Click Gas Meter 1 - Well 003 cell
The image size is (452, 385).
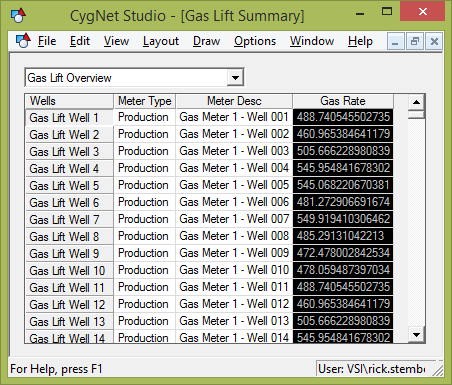[x=234, y=151]
